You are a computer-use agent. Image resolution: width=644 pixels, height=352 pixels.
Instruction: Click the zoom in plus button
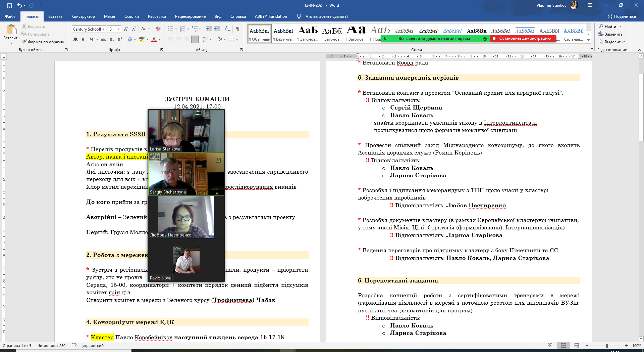point(626,346)
